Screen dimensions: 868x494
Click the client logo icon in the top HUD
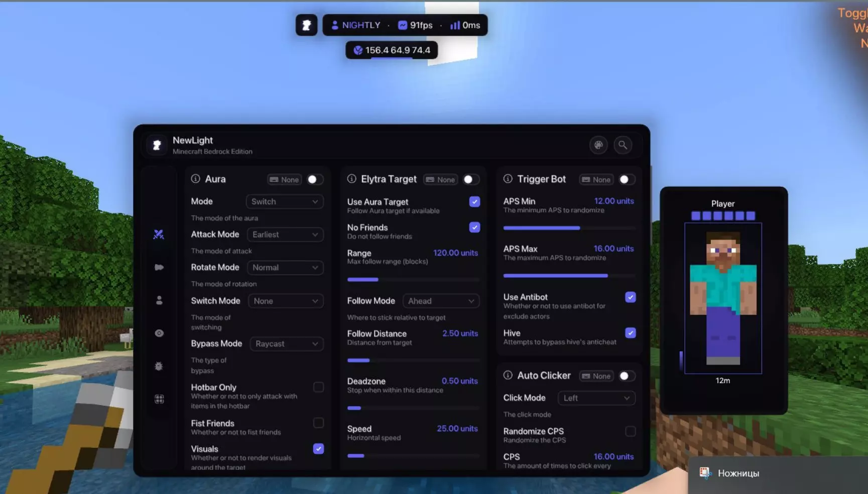[x=306, y=25]
